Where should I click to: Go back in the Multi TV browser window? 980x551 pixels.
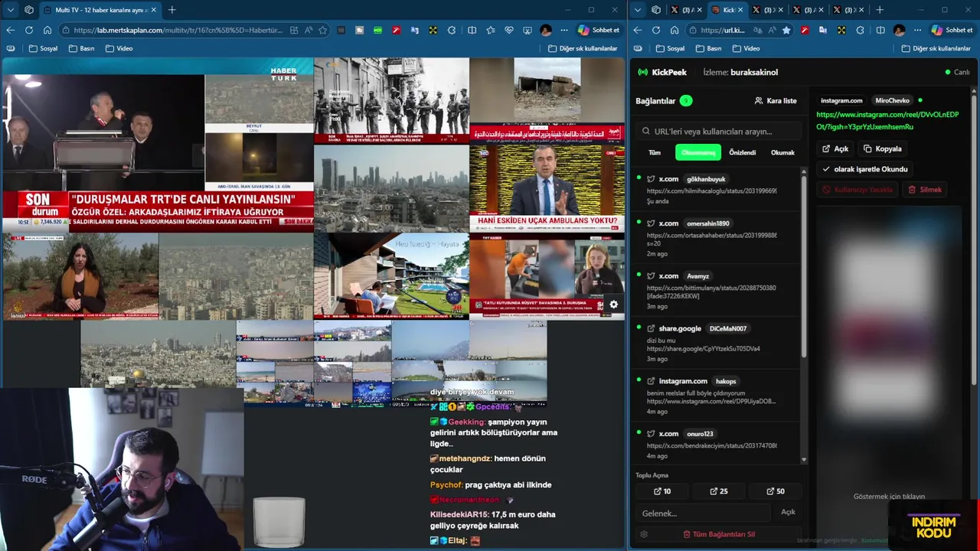tap(10, 30)
